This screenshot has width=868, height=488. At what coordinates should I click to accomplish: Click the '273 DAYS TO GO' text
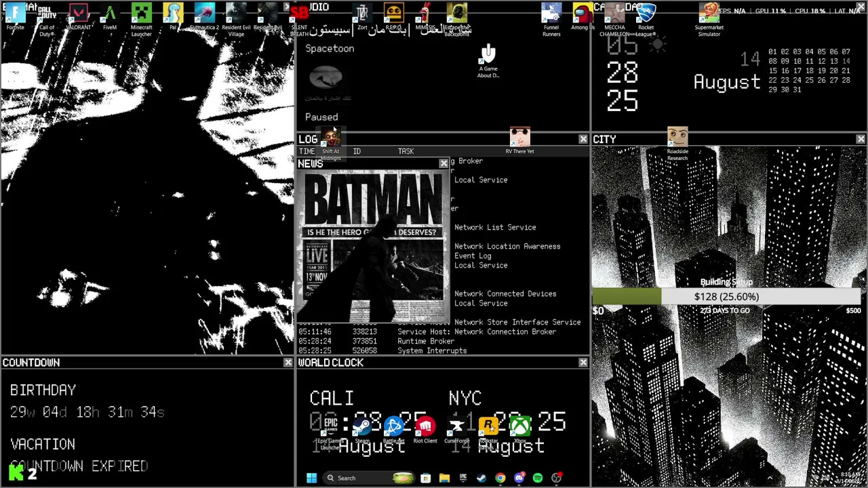(x=725, y=310)
